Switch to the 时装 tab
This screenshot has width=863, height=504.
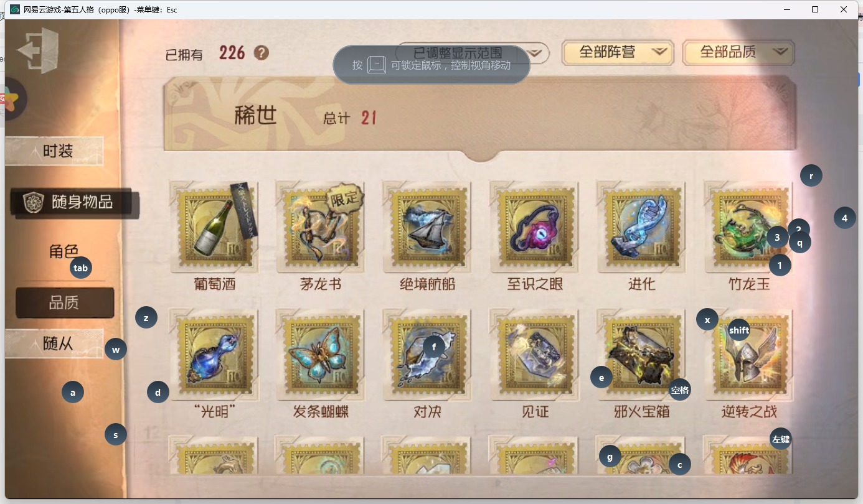[54, 151]
